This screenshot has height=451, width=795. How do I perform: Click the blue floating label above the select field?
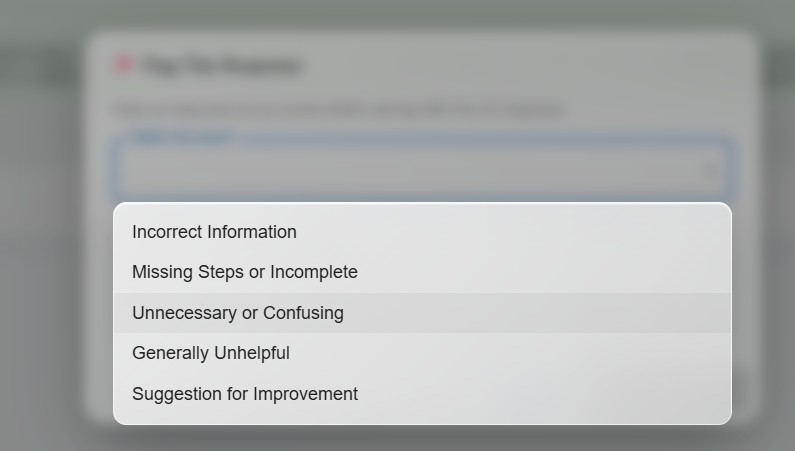click(x=181, y=137)
